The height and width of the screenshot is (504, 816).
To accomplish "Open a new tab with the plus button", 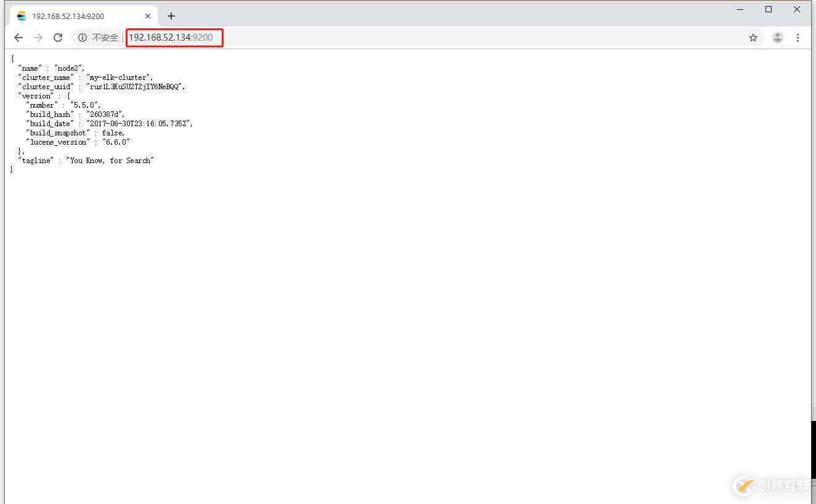I will [171, 16].
